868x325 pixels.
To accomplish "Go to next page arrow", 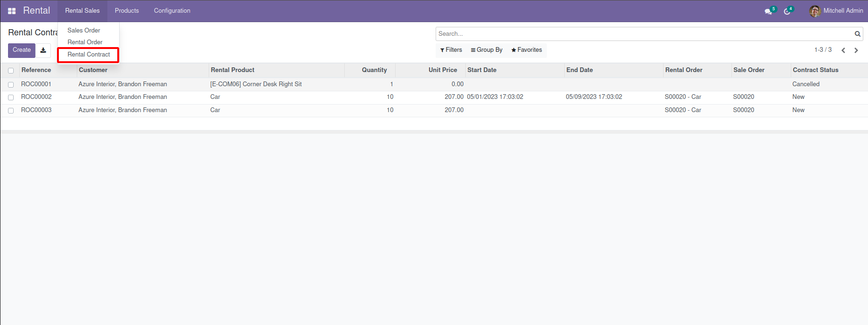I will (x=856, y=50).
